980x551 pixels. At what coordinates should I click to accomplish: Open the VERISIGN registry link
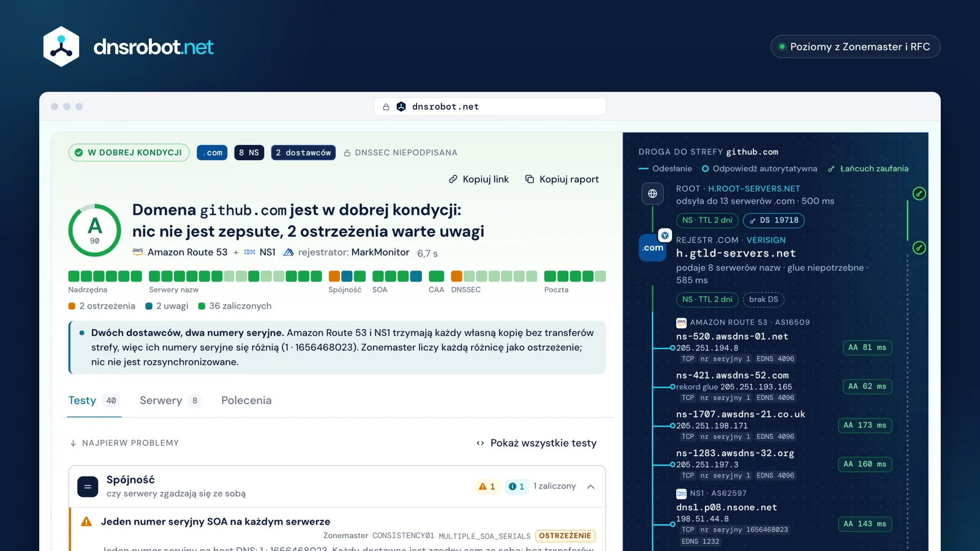[766, 240]
